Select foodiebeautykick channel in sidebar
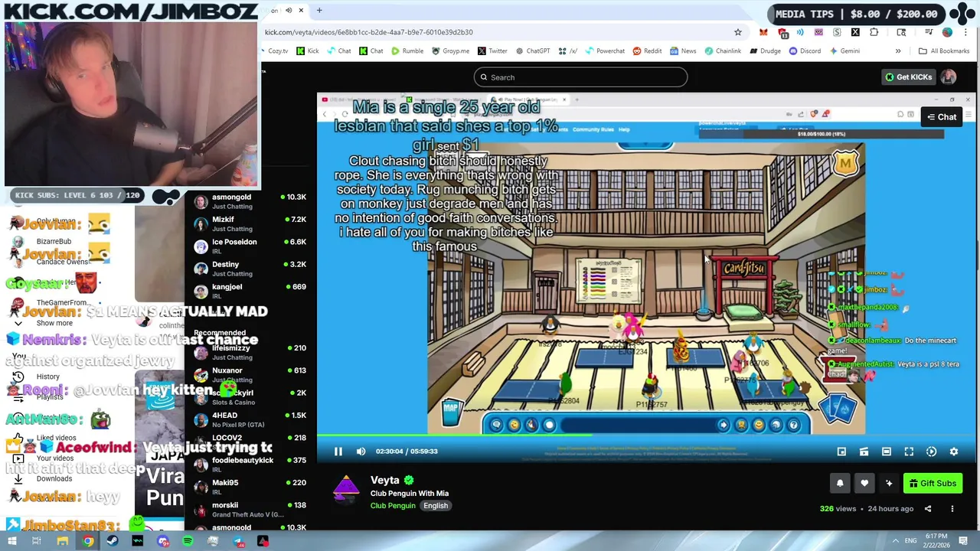 [x=250, y=465]
